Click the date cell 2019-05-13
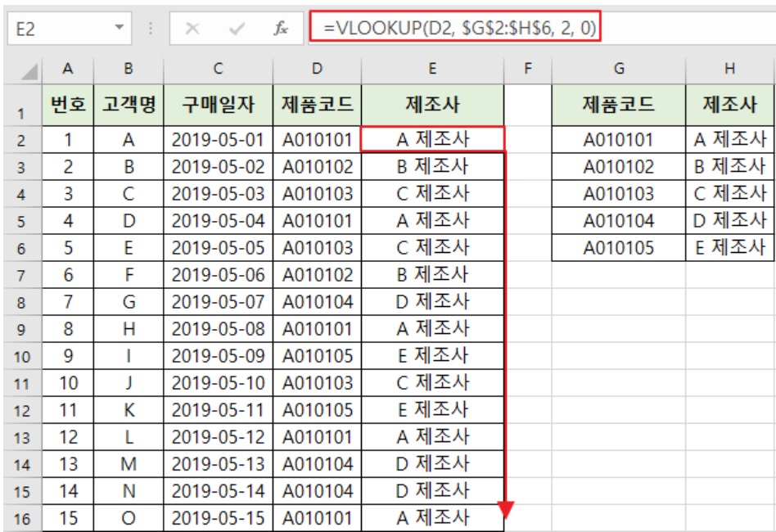This screenshot has height=532, width=776. [218, 464]
